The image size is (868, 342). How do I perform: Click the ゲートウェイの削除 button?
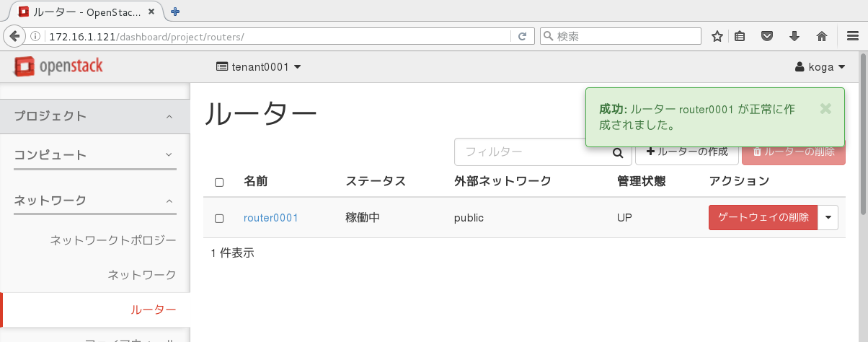(x=763, y=217)
